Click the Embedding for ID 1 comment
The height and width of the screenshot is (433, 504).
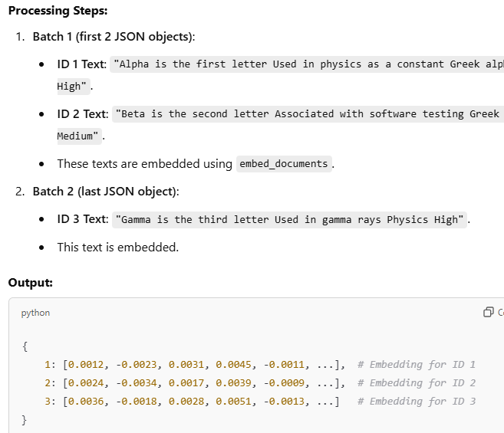pos(417,365)
